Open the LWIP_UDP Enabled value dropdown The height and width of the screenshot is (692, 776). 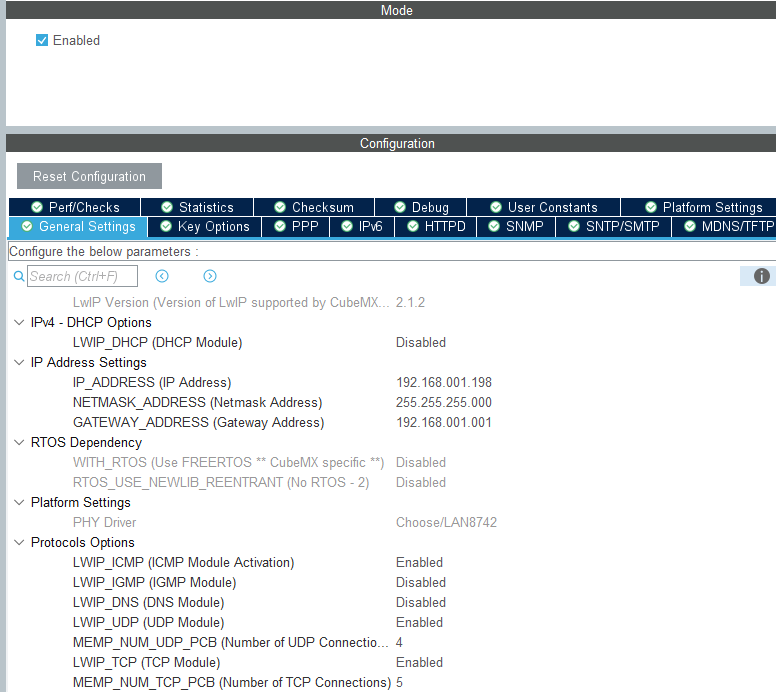pos(419,622)
